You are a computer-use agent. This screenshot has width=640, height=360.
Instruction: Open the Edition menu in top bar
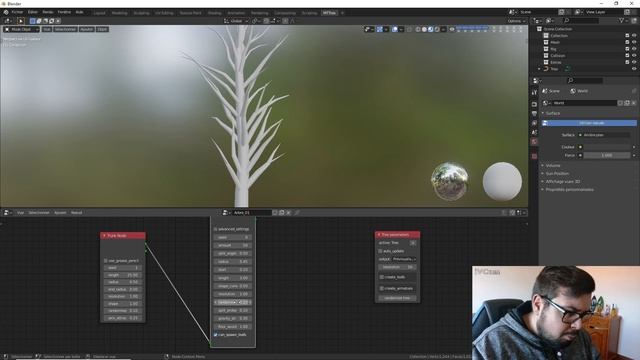click(33, 12)
